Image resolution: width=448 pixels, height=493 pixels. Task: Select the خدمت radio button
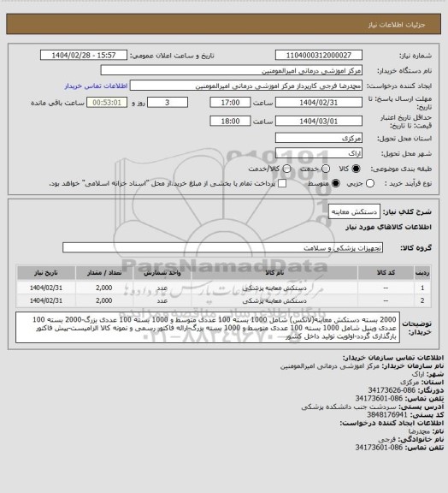pyautogui.click(x=326, y=169)
